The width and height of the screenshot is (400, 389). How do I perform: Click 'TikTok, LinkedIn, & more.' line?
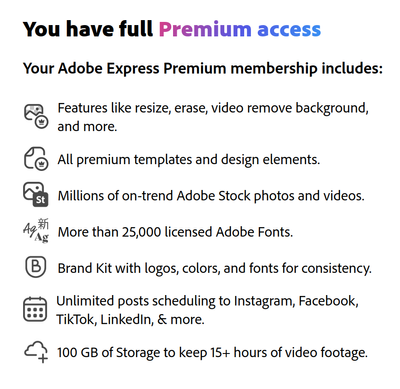(x=130, y=319)
